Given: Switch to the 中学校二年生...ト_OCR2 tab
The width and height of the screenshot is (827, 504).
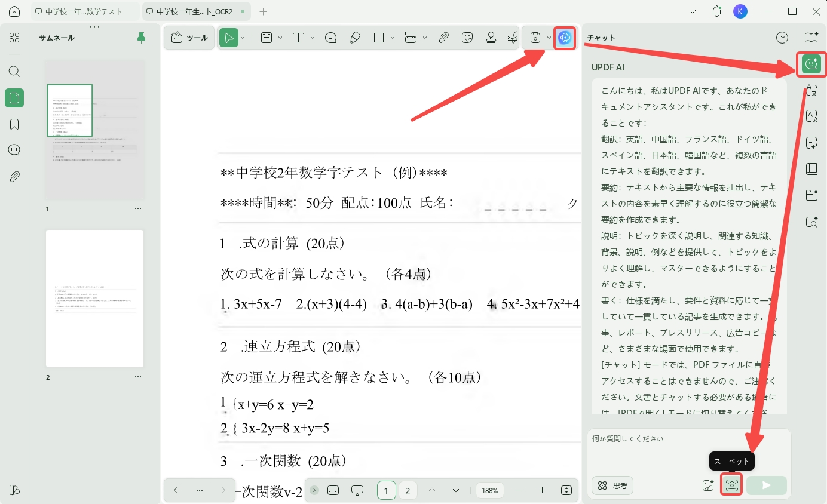Looking at the screenshot, I should click(197, 11).
